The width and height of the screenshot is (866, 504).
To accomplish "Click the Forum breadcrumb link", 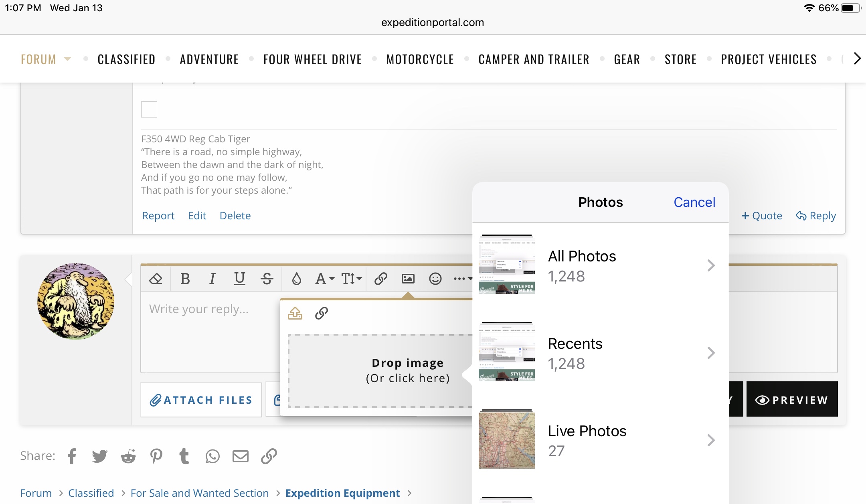I will click(36, 493).
